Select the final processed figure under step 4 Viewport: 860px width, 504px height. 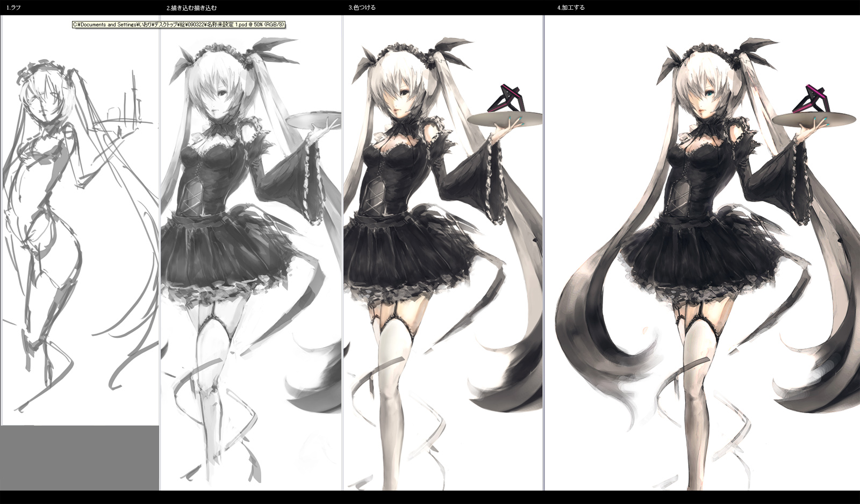(703, 253)
